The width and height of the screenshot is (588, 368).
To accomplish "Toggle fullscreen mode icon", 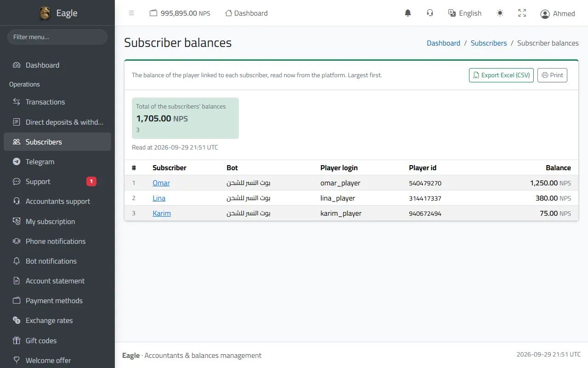I will pyautogui.click(x=522, y=13).
